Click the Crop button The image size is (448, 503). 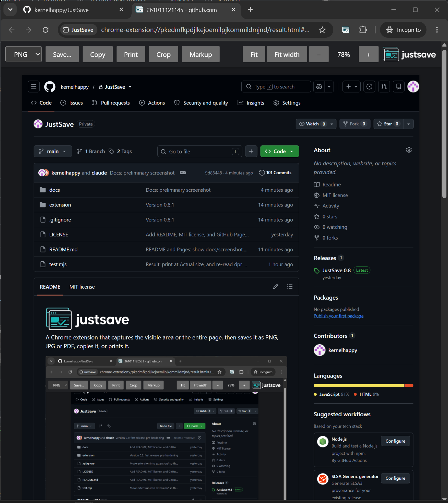(x=163, y=54)
